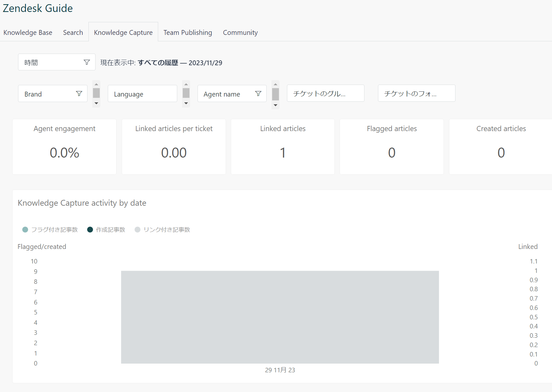Open the Language filter dropdown

142,94
